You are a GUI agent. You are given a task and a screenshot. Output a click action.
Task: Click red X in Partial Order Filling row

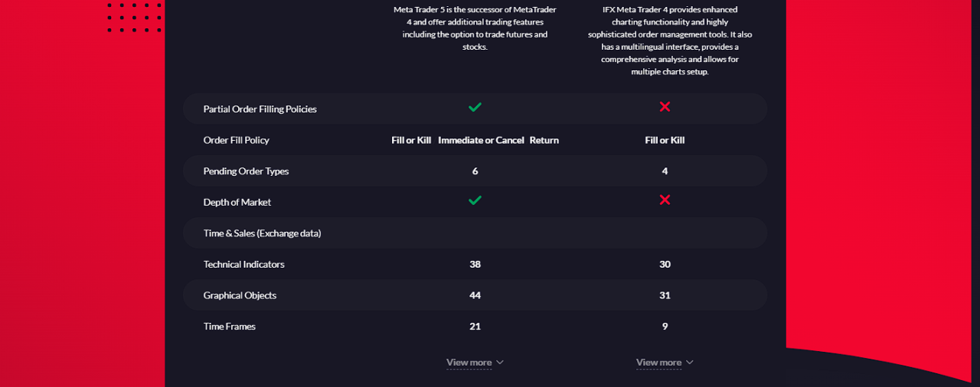tap(665, 107)
